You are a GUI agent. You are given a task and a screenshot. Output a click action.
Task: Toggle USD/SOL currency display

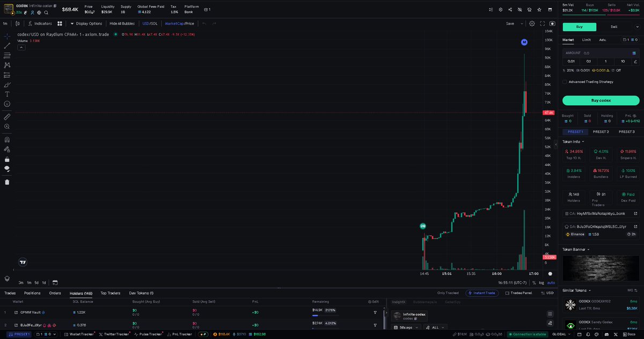click(150, 24)
